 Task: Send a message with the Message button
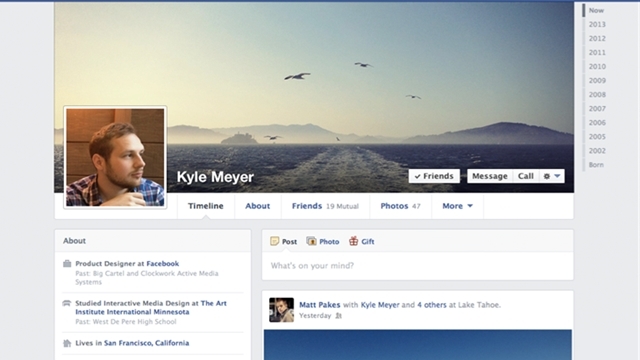coord(490,176)
